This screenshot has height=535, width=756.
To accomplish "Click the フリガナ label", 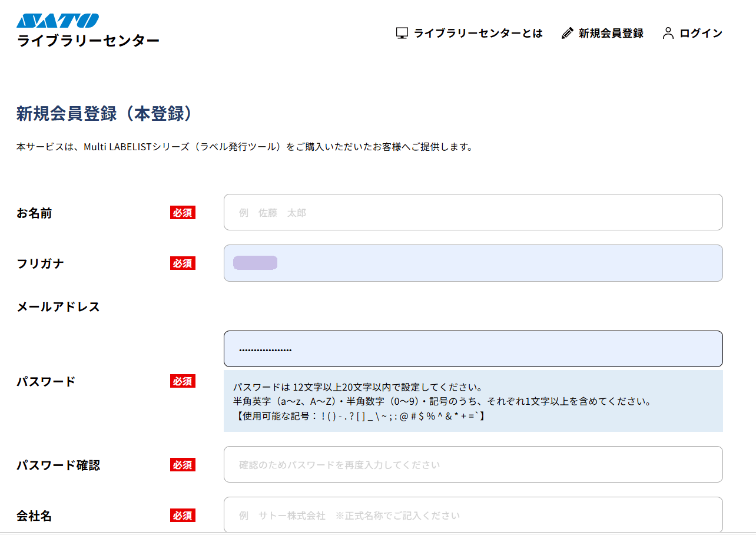I will (x=40, y=263).
